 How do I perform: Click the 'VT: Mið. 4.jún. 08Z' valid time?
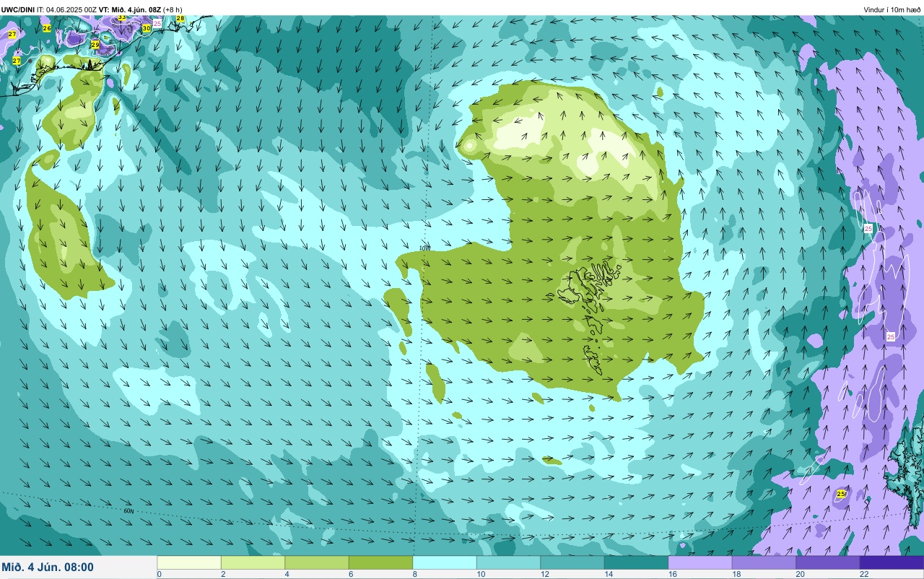pos(131,9)
